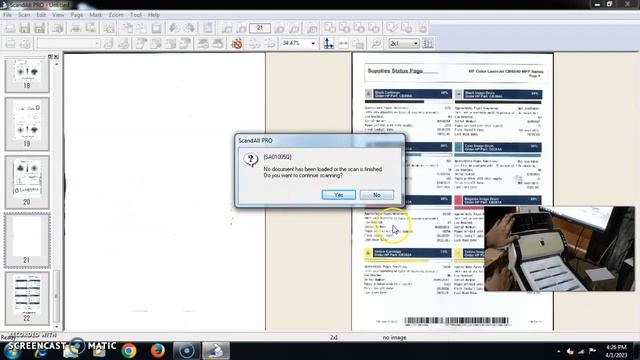
Task: Click the thumbnail panel scrollbar up arrow
Action: pos(56,64)
